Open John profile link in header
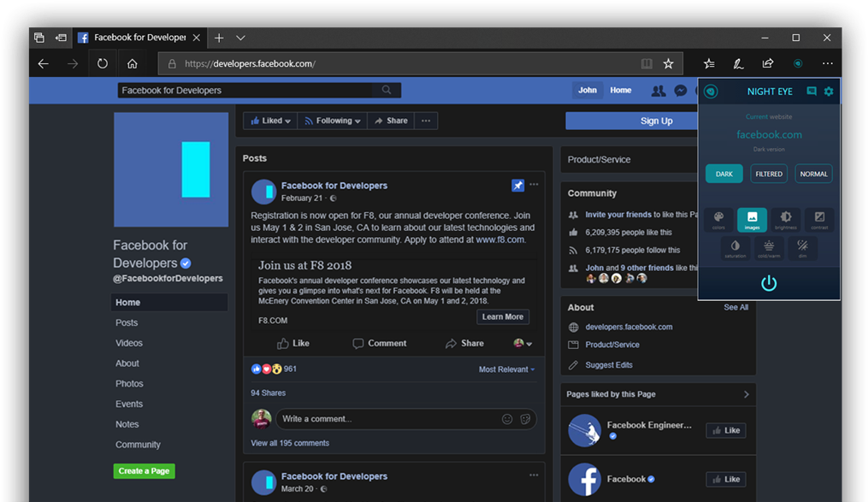This screenshot has height=502, width=868. coord(588,90)
